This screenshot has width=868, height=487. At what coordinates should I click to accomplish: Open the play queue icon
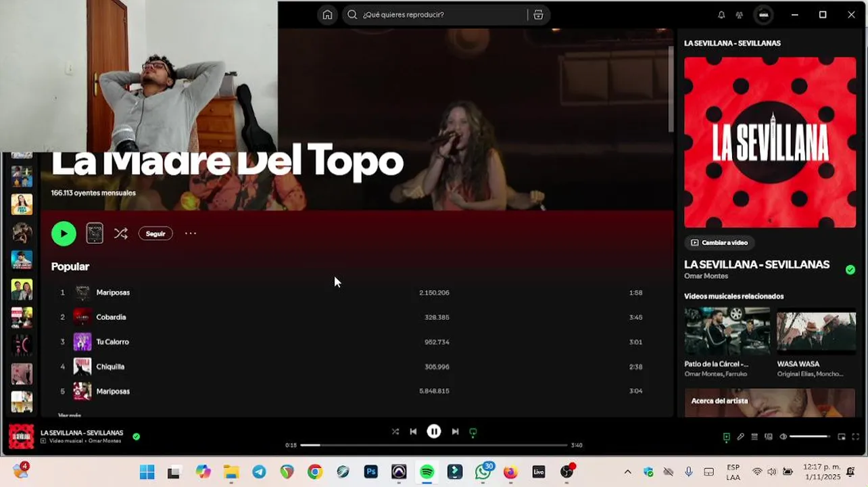[x=754, y=437]
